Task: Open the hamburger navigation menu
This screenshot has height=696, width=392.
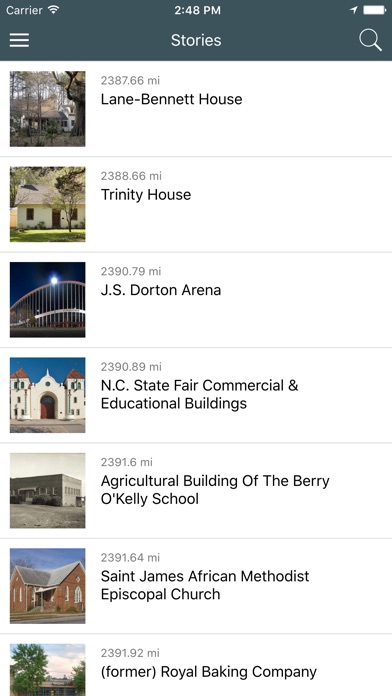Action: click(x=19, y=40)
